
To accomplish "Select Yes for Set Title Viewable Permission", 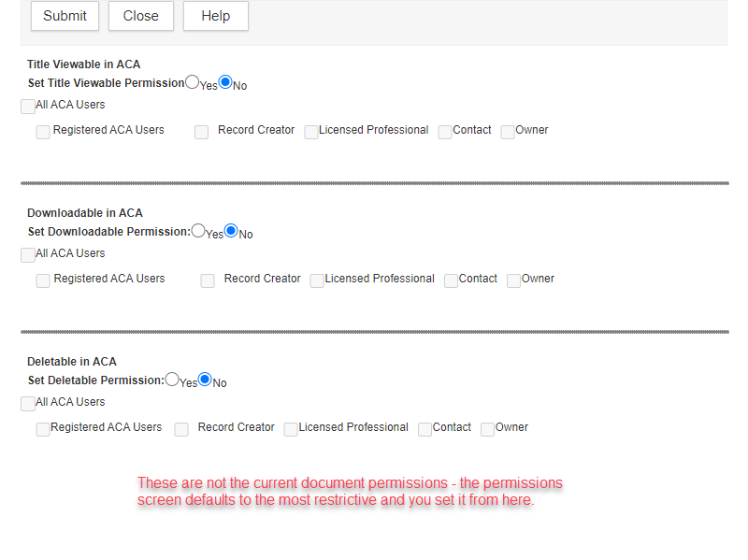I will [192, 82].
